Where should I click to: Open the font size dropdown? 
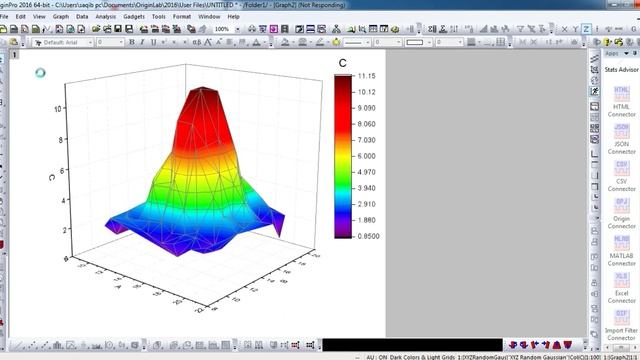pos(110,42)
